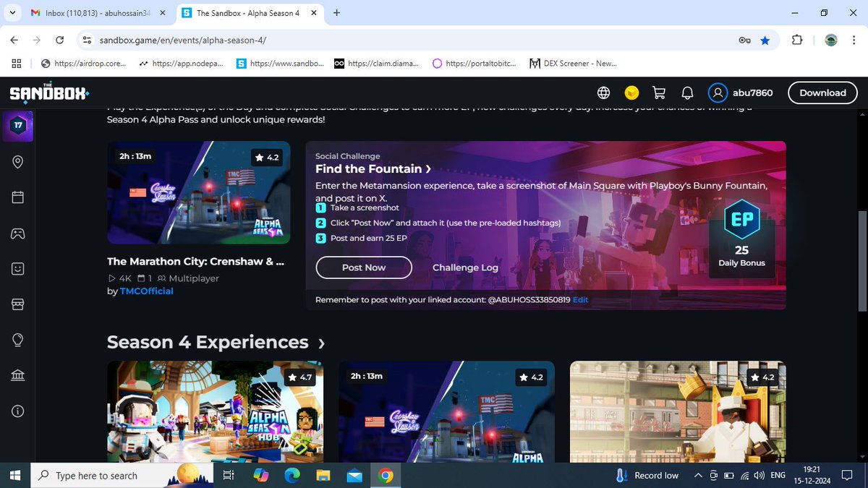The height and width of the screenshot is (488, 868).
Task: Open the language globe selector
Action: 603,93
